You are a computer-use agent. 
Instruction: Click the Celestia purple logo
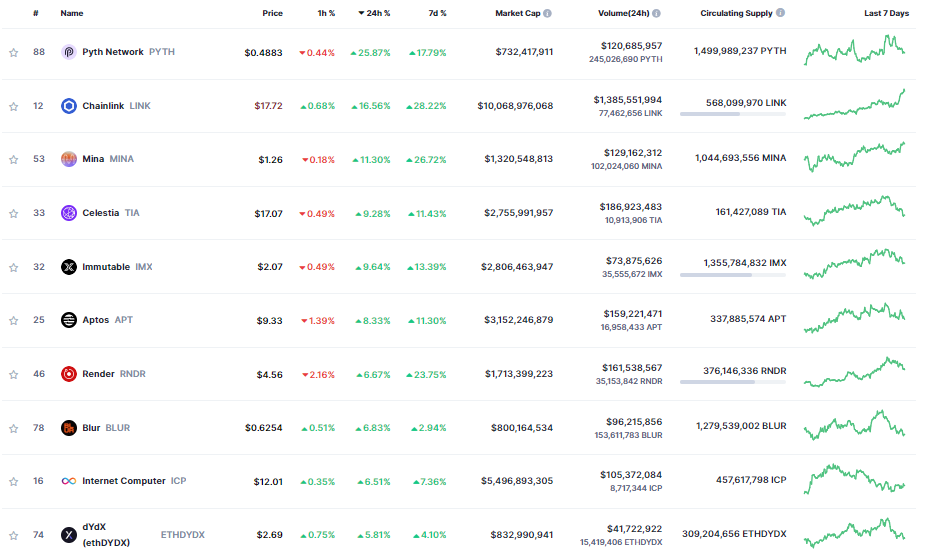[69, 213]
